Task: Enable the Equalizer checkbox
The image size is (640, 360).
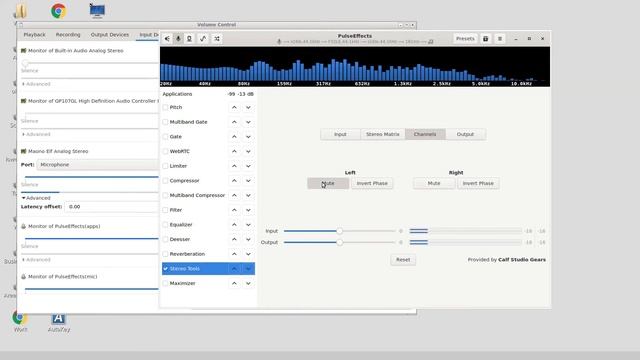Action: pos(165,225)
